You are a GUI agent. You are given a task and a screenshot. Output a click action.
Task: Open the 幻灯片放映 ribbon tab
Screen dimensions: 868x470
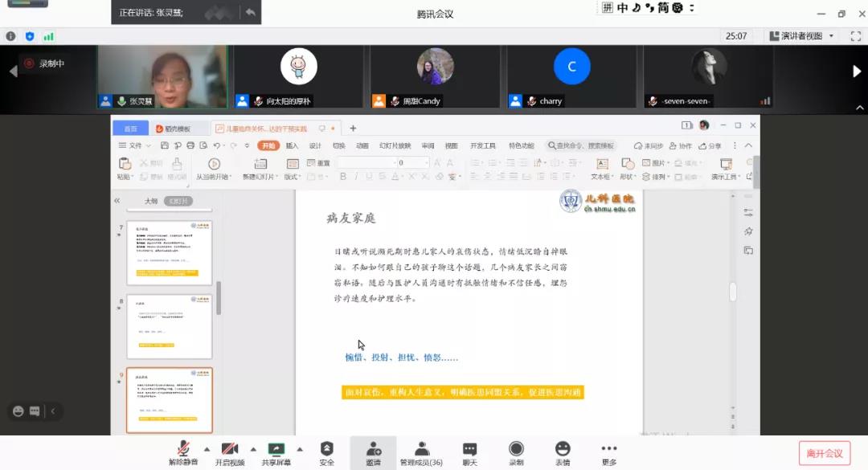click(x=396, y=145)
